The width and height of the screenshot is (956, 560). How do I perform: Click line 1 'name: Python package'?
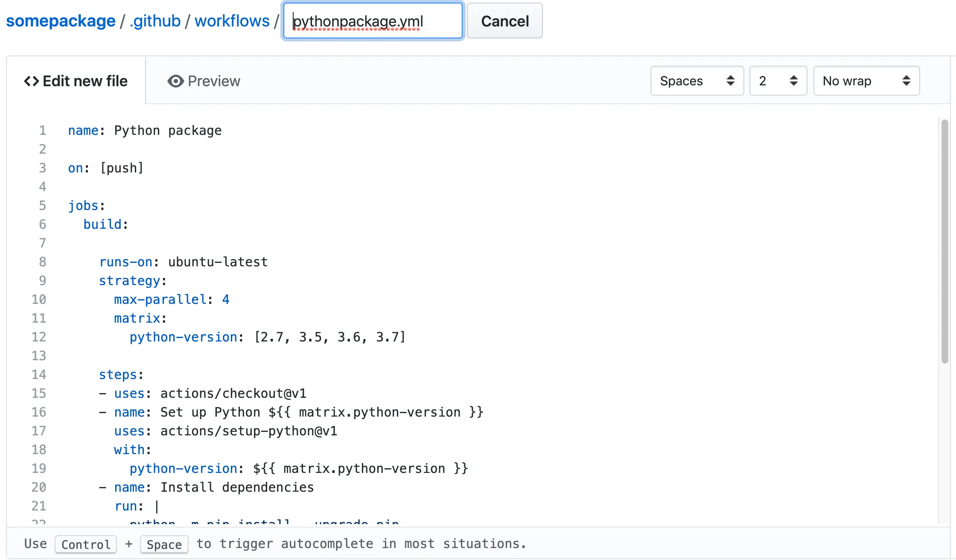(x=145, y=131)
